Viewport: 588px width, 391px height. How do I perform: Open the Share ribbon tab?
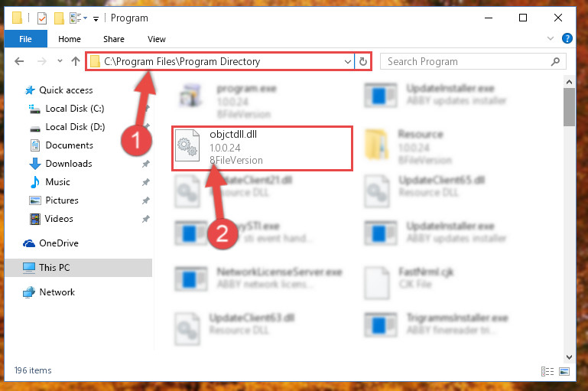114,39
